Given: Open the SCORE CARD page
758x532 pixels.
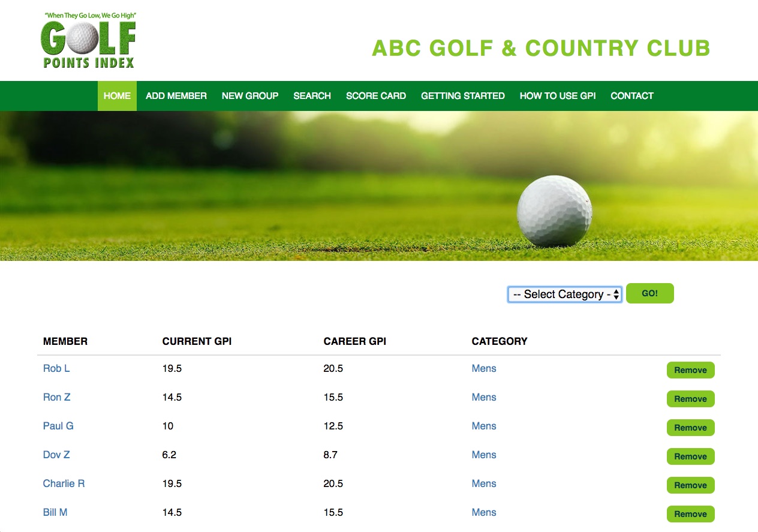Looking at the screenshot, I should pyautogui.click(x=376, y=95).
